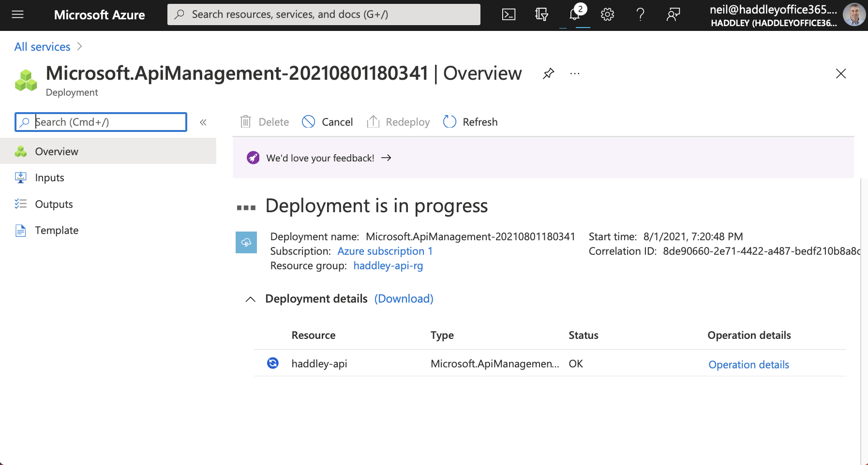Open the Cloud Shell icon
The image size is (868, 465).
pyautogui.click(x=509, y=15)
